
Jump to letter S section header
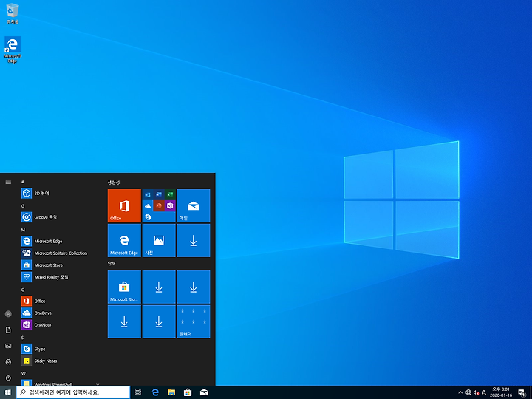(x=23, y=337)
